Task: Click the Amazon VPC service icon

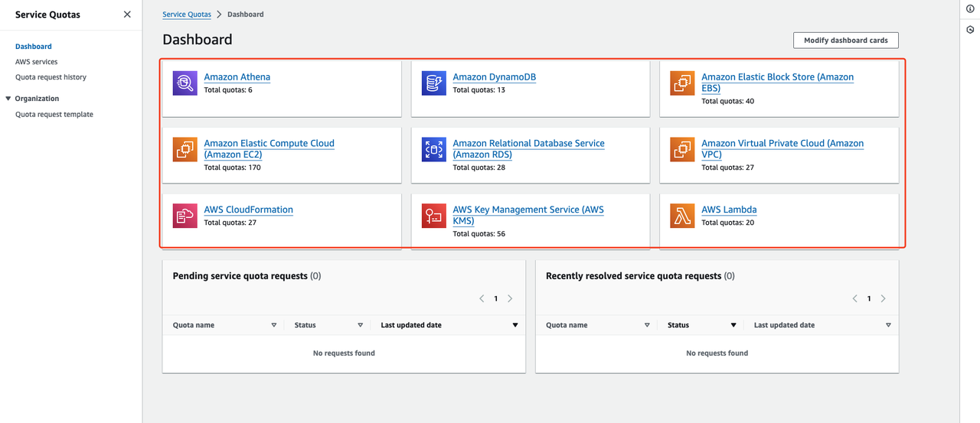Action: (x=683, y=150)
